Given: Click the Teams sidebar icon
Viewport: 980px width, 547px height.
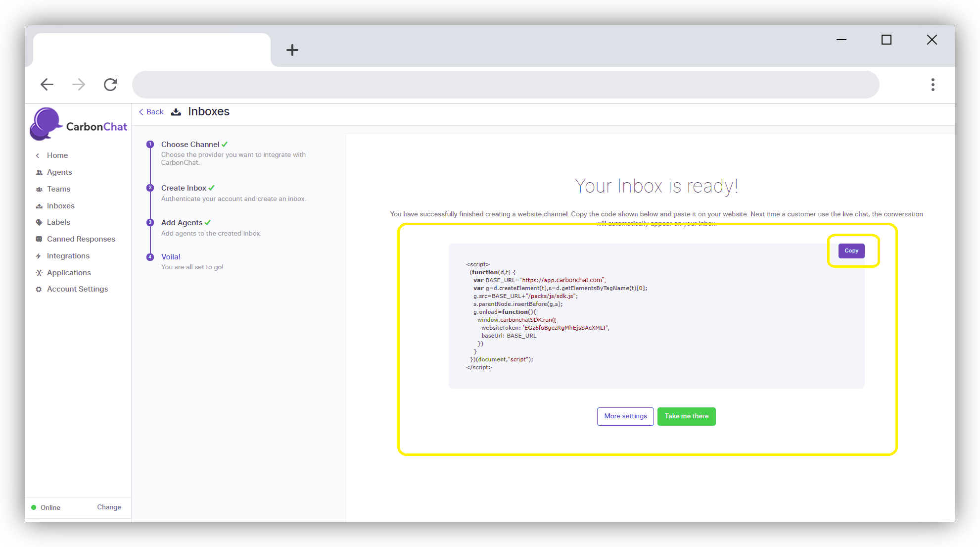Looking at the screenshot, I should pyautogui.click(x=39, y=189).
